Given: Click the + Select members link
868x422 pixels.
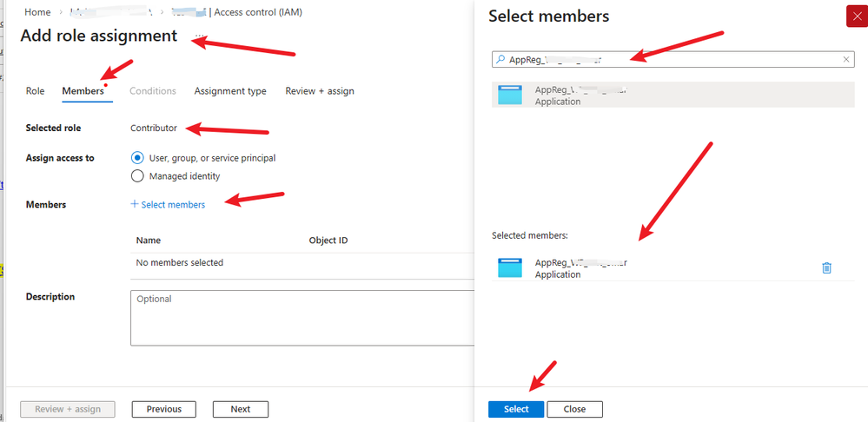Looking at the screenshot, I should coord(168,205).
